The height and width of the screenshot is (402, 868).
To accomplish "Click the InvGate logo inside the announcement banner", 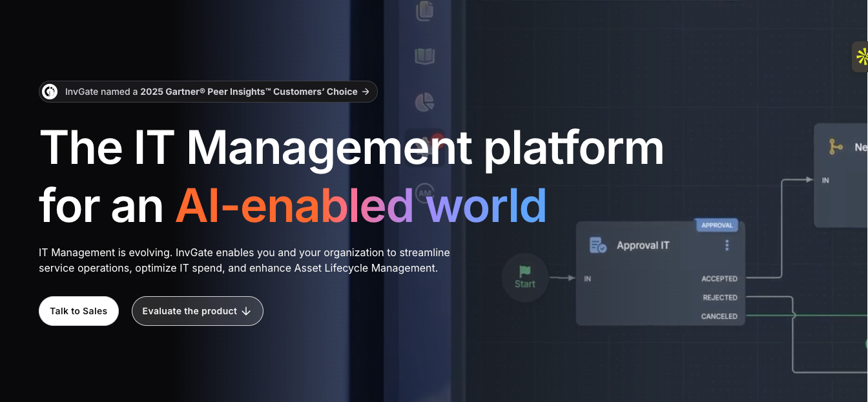I will click(50, 91).
